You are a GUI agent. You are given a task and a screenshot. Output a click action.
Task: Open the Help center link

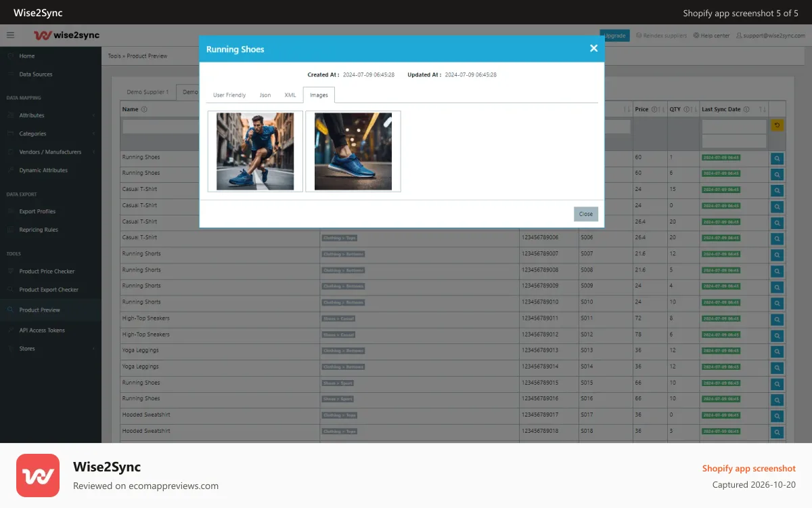pyautogui.click(x=711, y=36)
